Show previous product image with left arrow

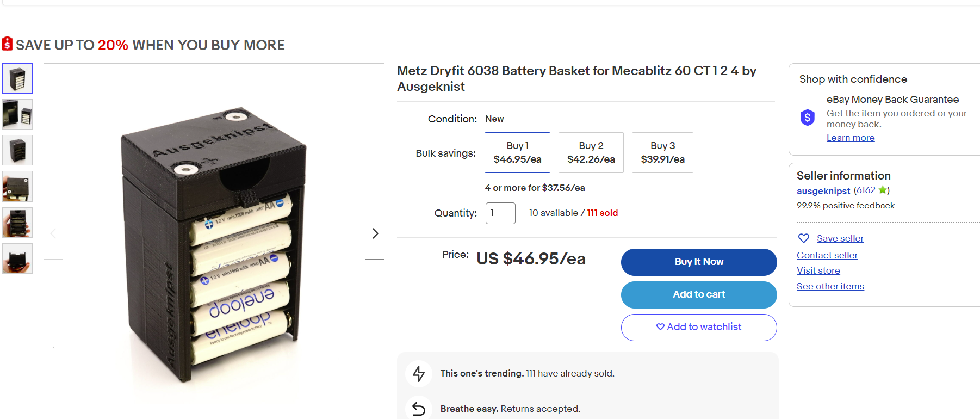[x=53, y=233]
